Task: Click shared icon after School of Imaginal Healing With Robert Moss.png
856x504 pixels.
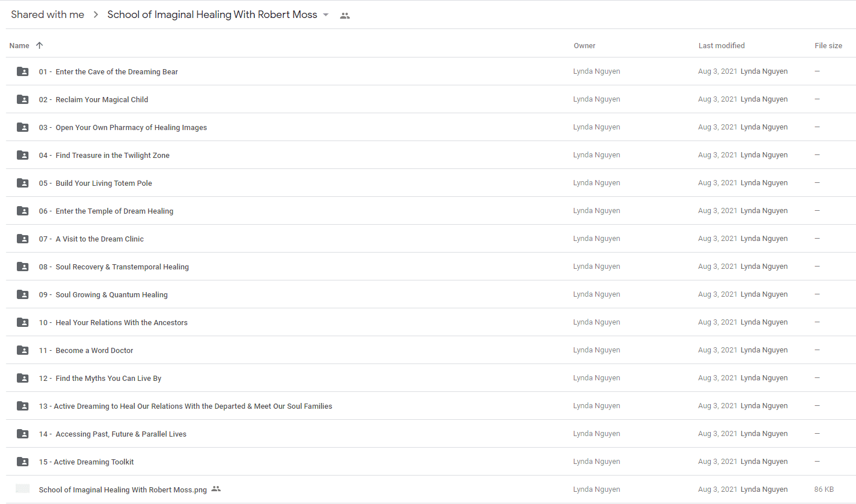Action: [x=216, y=489]
